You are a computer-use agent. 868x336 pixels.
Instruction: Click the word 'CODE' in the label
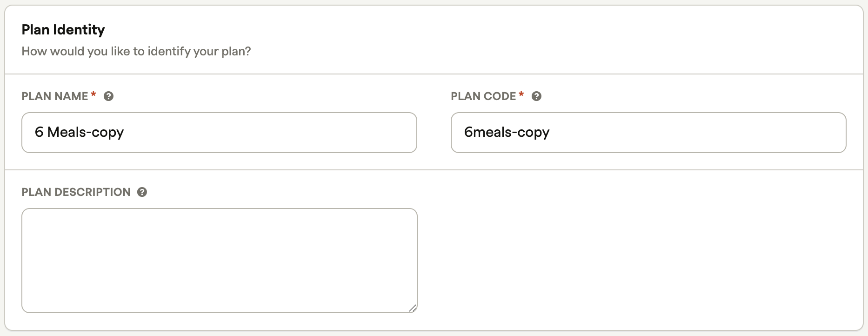(x=500, y=96)
